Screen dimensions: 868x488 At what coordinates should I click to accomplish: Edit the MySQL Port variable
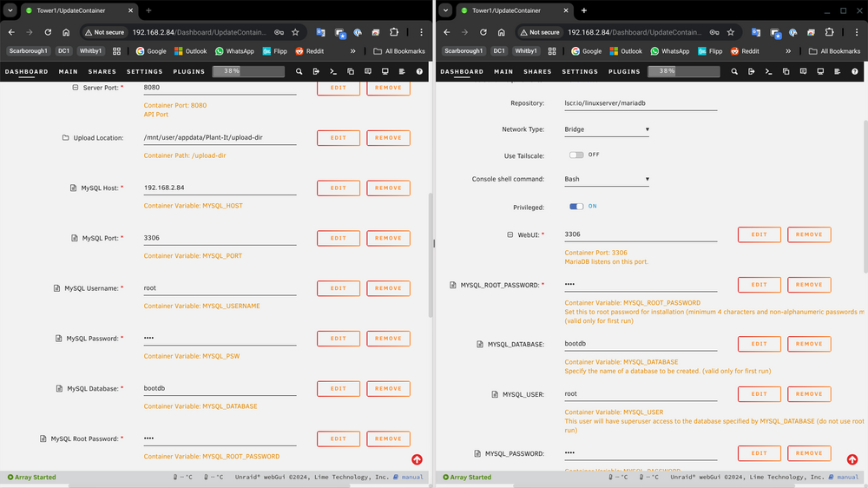[x=339, y=238]
